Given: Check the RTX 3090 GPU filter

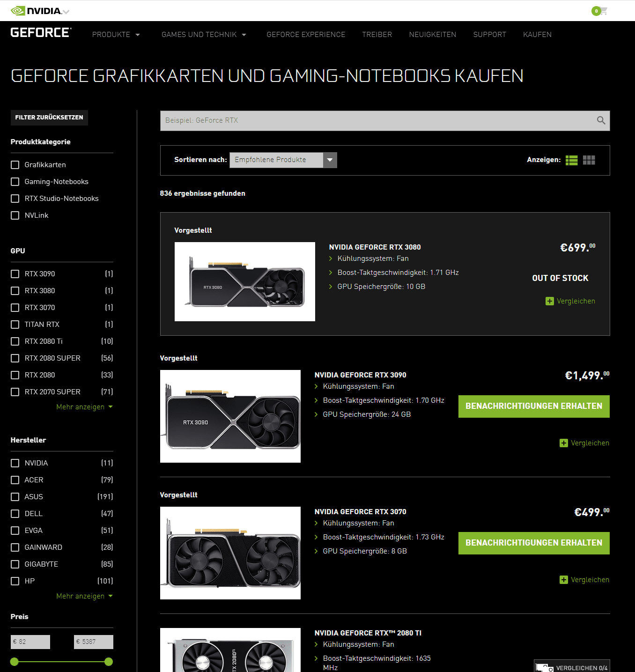Looking at the screenshot, I should (15, 274).
